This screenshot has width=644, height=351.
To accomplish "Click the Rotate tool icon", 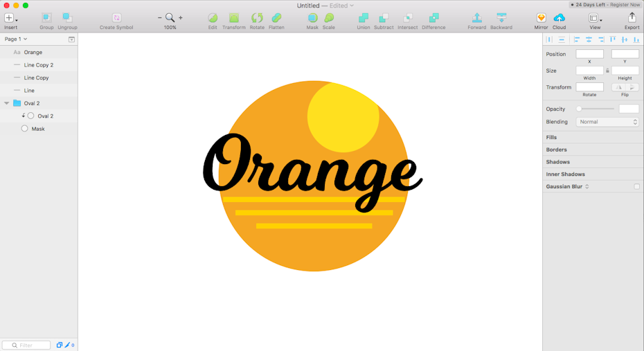I will [x=257, y=18].
